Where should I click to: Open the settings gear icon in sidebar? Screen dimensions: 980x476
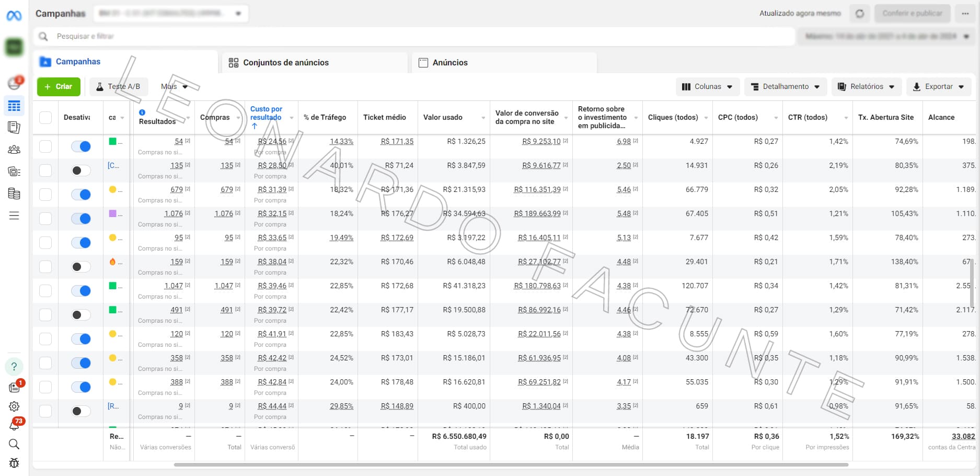point(14,406)
